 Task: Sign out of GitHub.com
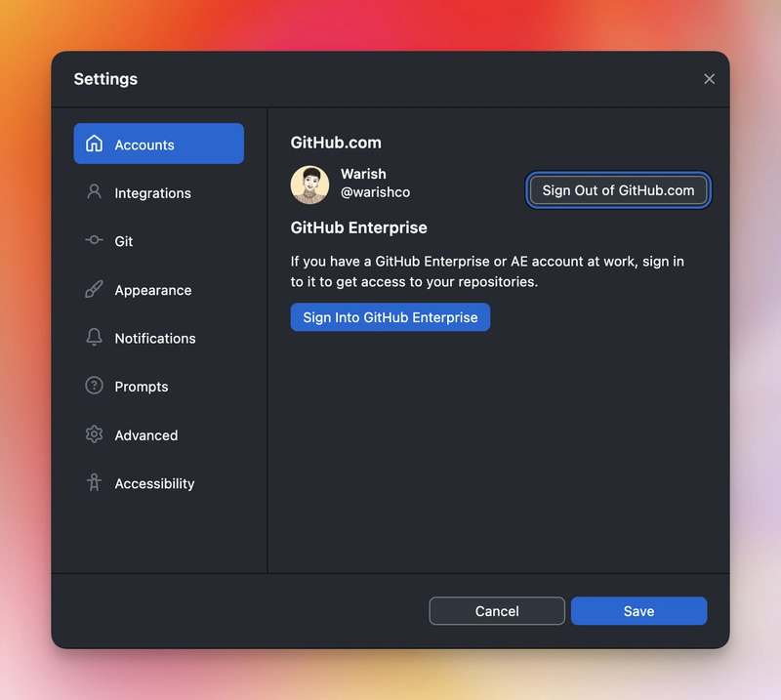618,190
